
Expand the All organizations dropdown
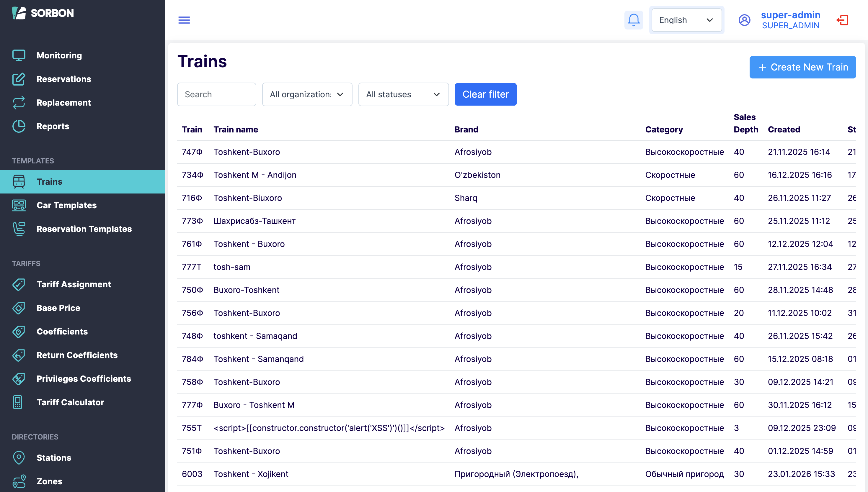coord(307,94)
